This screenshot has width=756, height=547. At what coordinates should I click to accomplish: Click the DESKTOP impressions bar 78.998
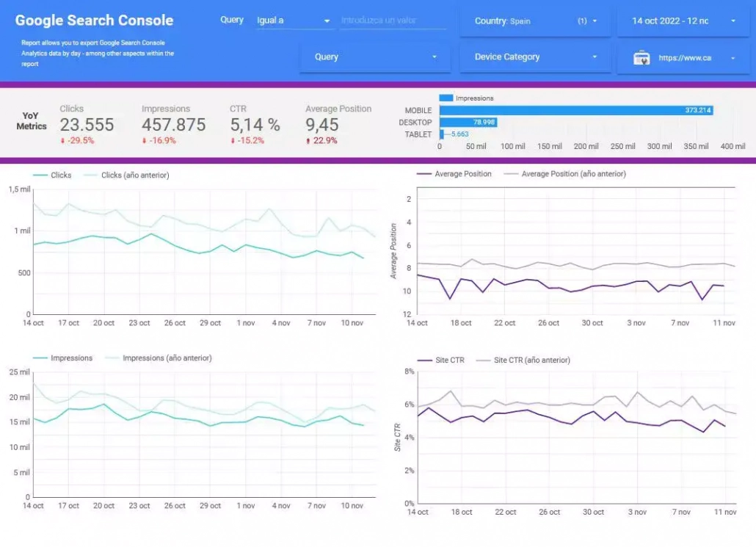tap(468, 123)
